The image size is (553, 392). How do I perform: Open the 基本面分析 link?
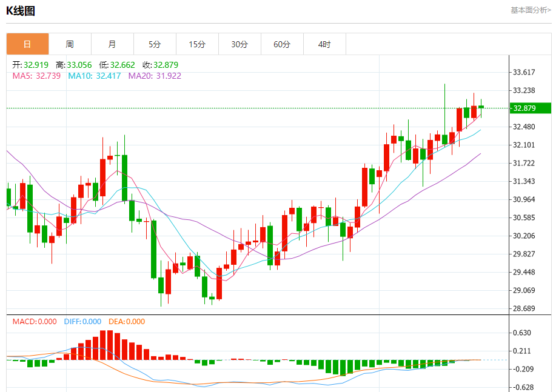[x=531, y=10]
